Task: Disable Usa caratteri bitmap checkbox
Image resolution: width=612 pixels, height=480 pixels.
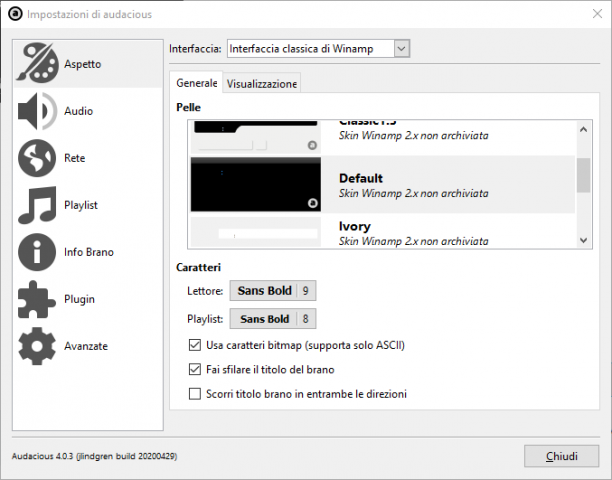Action: click(x=195, y=345)
